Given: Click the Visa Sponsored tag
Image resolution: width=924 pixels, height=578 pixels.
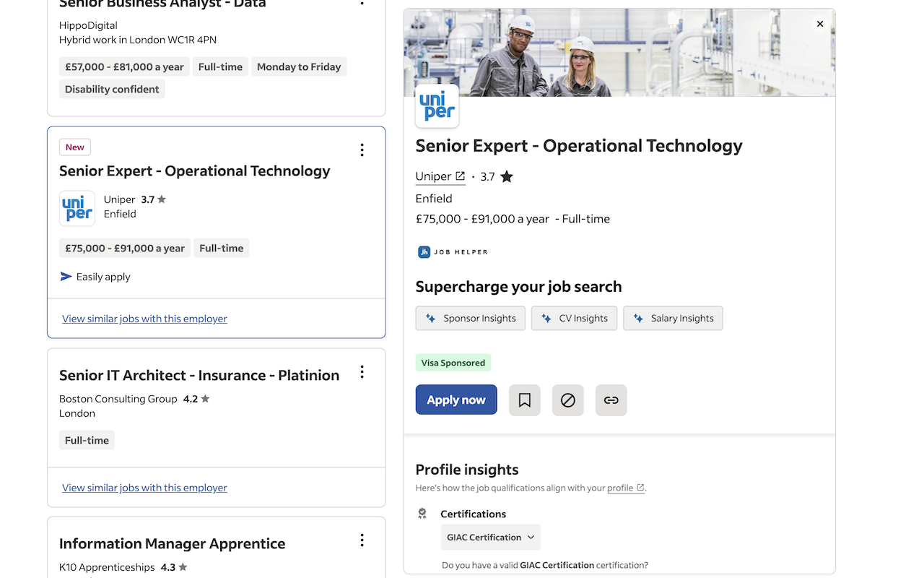Looking at the screenshot, I should point(453,363).
